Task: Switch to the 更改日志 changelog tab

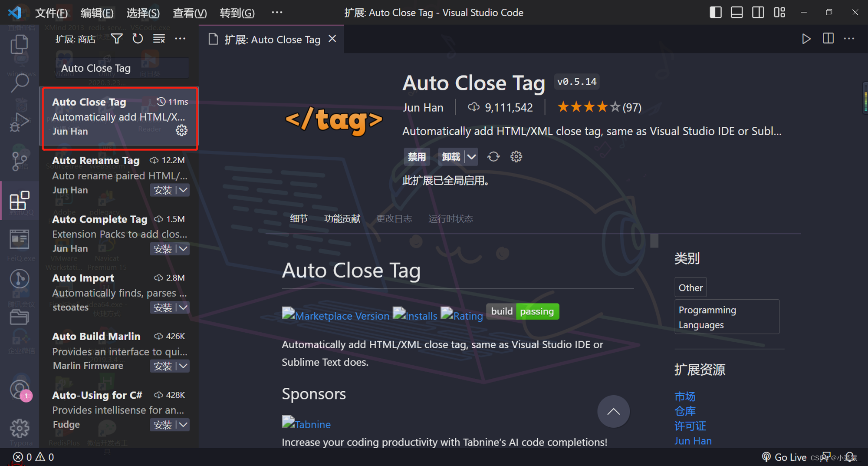Action: pyautogui.click(x=394, y=218)
